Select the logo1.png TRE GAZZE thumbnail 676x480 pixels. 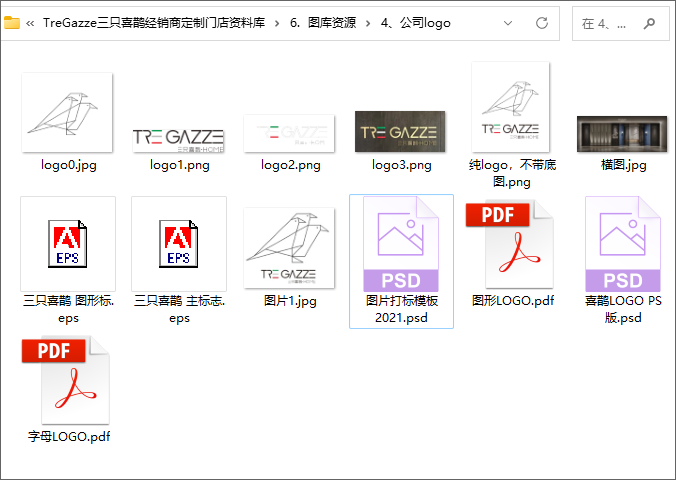(178, 140)
